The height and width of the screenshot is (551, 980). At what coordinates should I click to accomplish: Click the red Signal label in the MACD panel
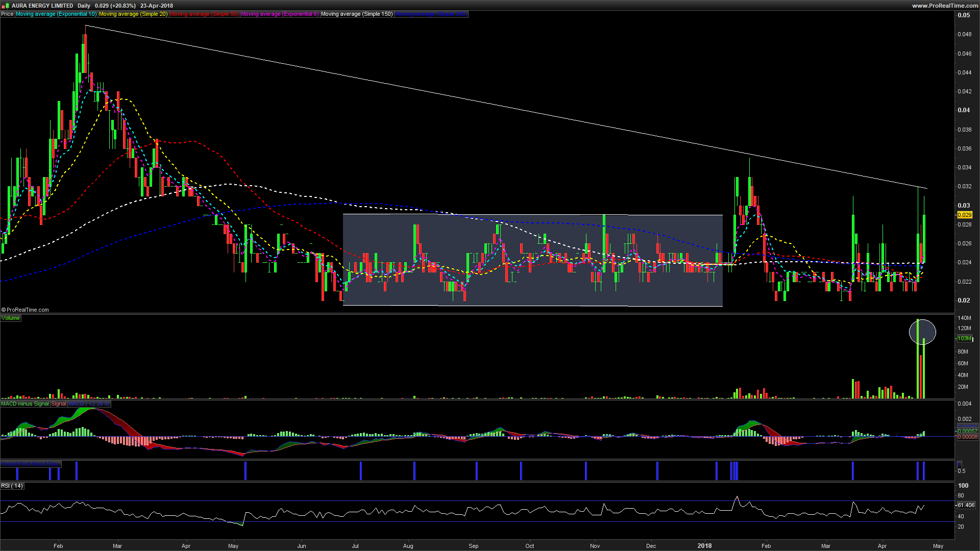[59, 404]
